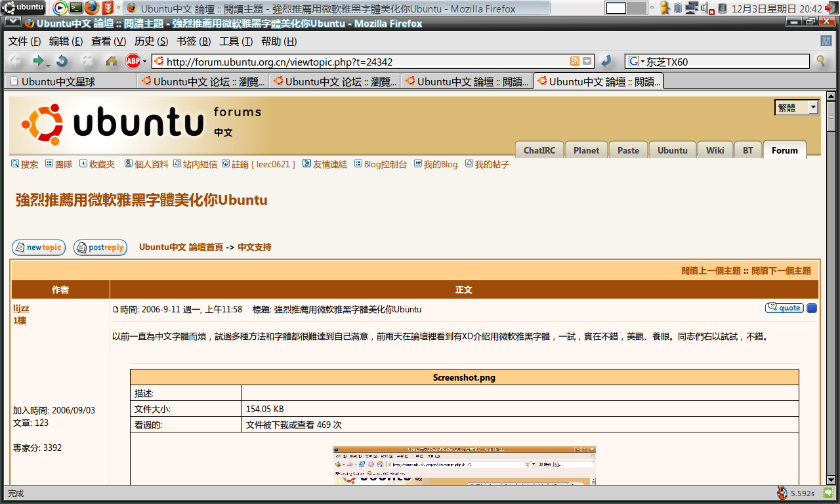
Task: Select the Planet site tab
Action: (x=586, y=150)
